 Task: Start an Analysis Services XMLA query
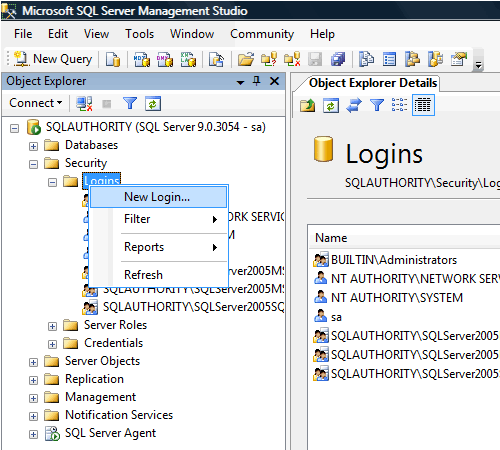coord(188,59)
